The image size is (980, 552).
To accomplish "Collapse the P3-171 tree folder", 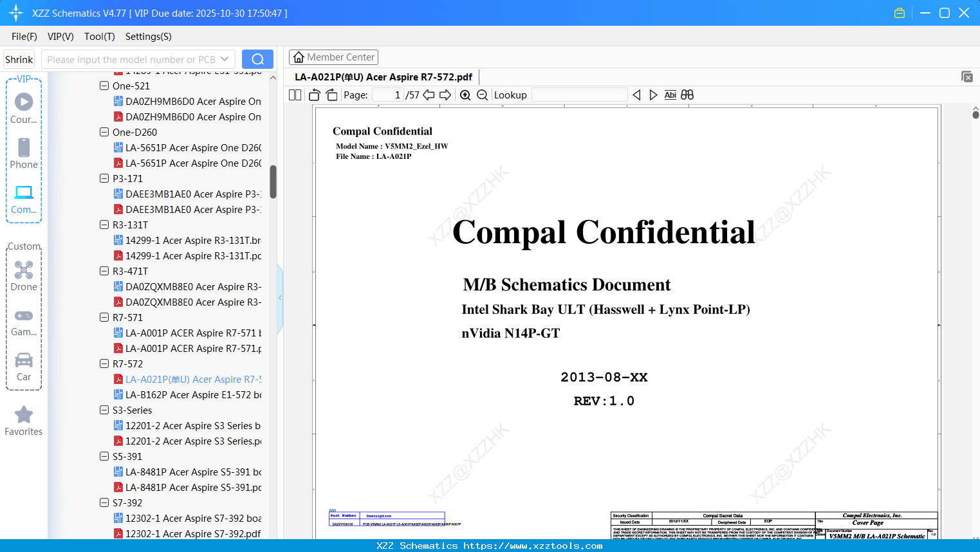I will click(x=104, y=178).
